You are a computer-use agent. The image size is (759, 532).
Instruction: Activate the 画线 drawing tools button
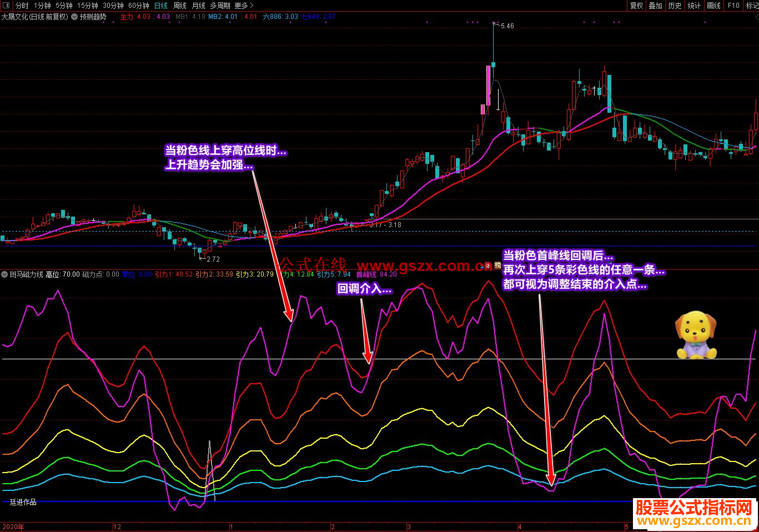pyautogui.click(x=714, y=6)
